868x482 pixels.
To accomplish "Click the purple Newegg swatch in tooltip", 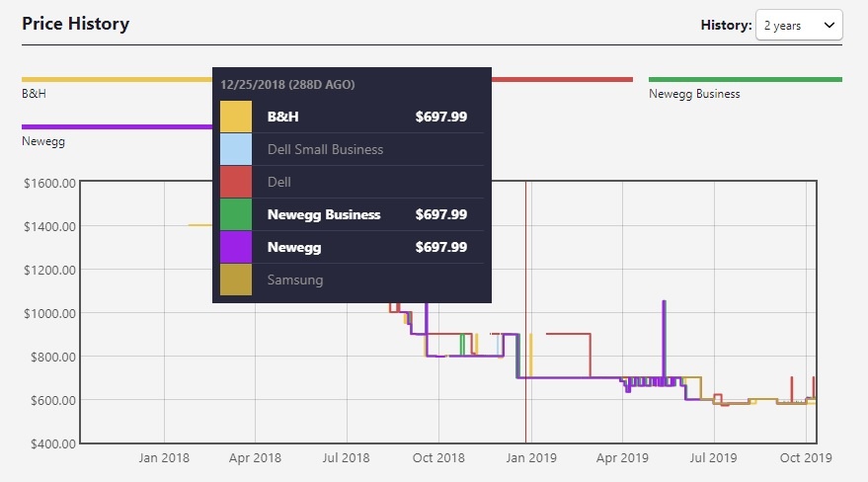I will [236, 247].
